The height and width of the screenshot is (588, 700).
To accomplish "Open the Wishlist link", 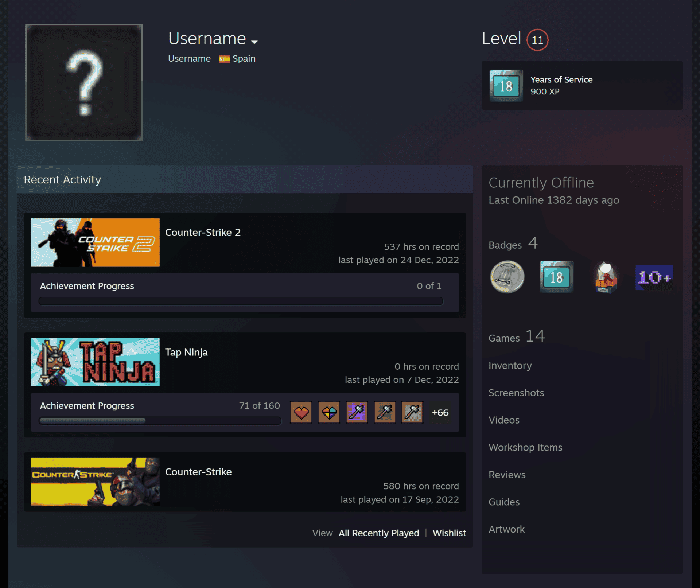I will coord(449,533).
